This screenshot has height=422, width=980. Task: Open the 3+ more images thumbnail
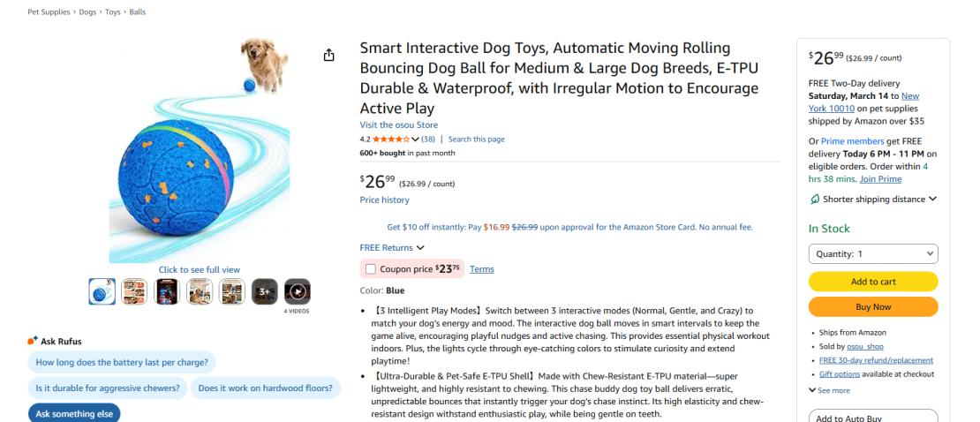click(265, 290)
